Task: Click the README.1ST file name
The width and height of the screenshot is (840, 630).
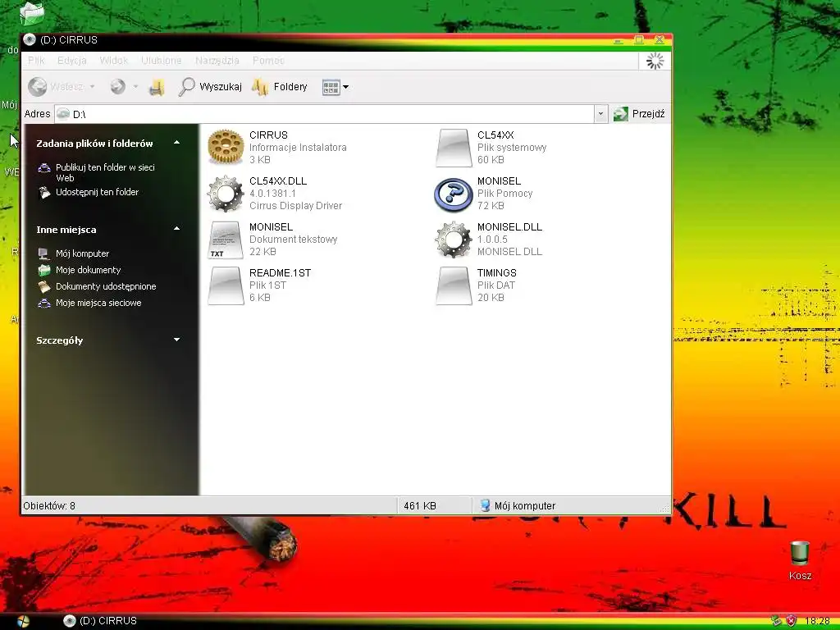Action: [x=281, y=272]
